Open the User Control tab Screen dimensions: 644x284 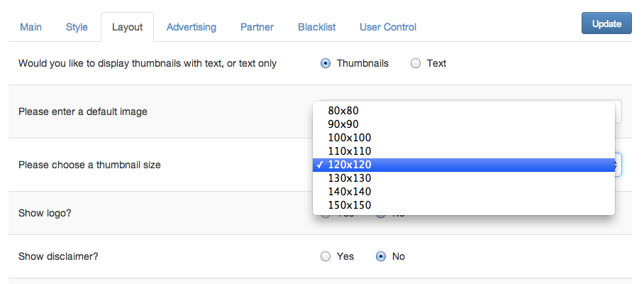[x=388, y=27]
